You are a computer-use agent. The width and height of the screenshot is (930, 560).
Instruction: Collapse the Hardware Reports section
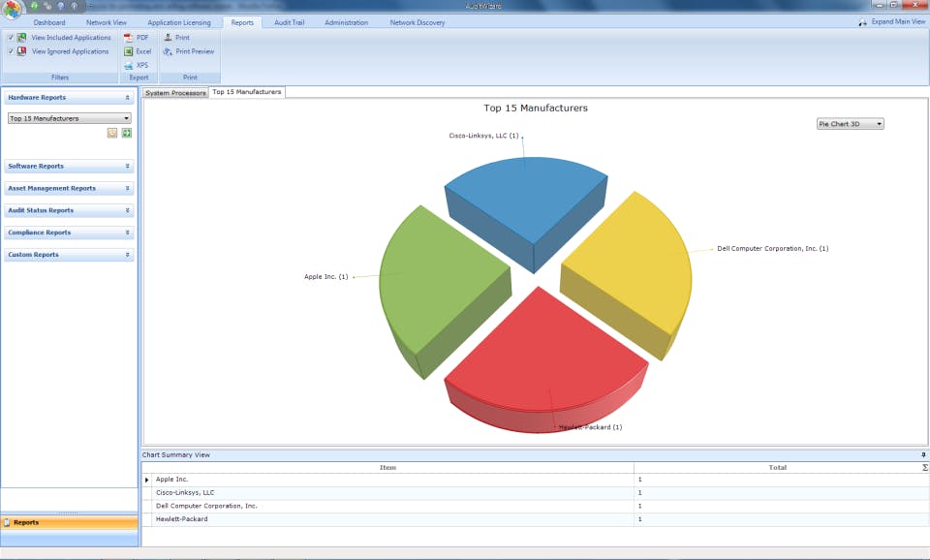click(x=69, y=97)
